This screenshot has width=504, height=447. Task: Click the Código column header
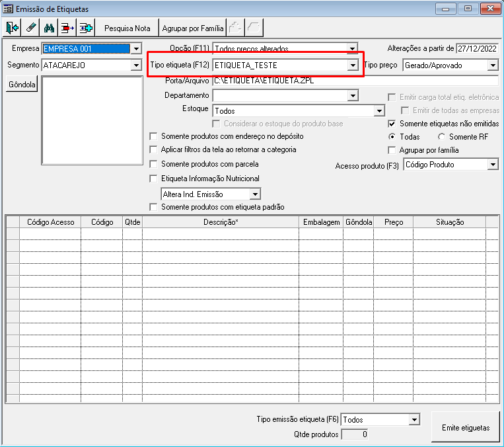point(102,222)
